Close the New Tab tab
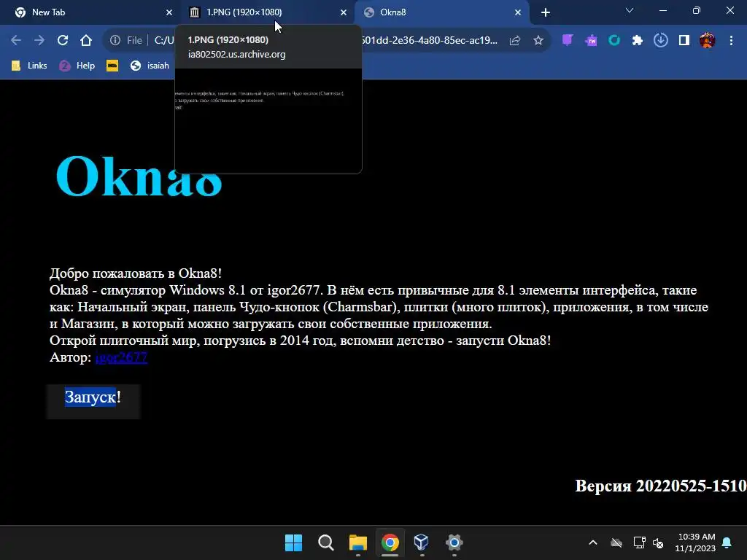The width and height of the screenshot is (747, 560). [x=169, y=12]
